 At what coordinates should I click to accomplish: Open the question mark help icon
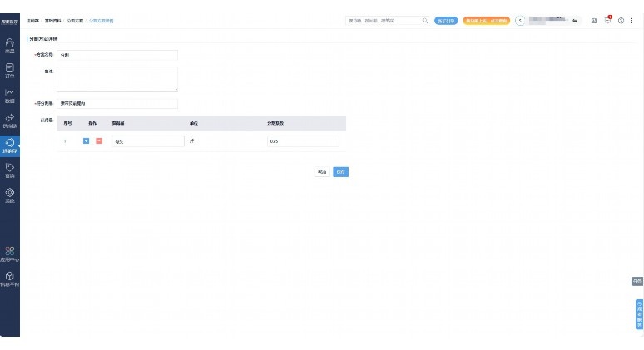(621, 21)
